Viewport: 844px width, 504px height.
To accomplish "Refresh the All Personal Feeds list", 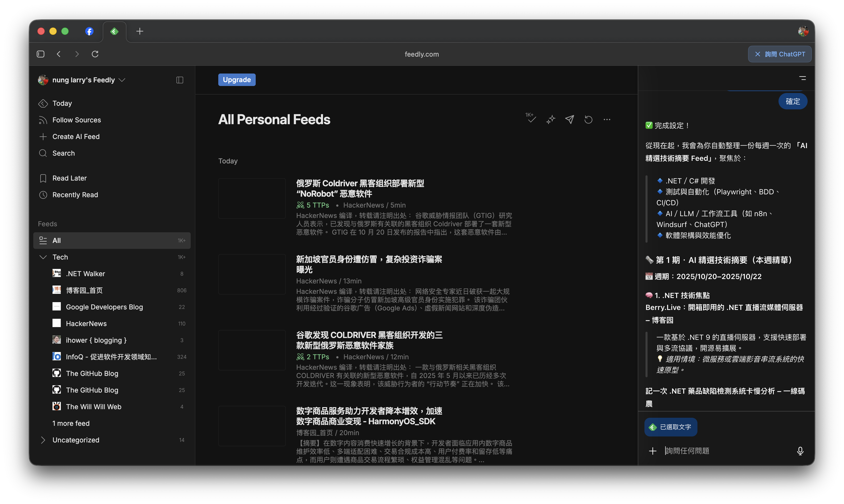I will 588,120.
